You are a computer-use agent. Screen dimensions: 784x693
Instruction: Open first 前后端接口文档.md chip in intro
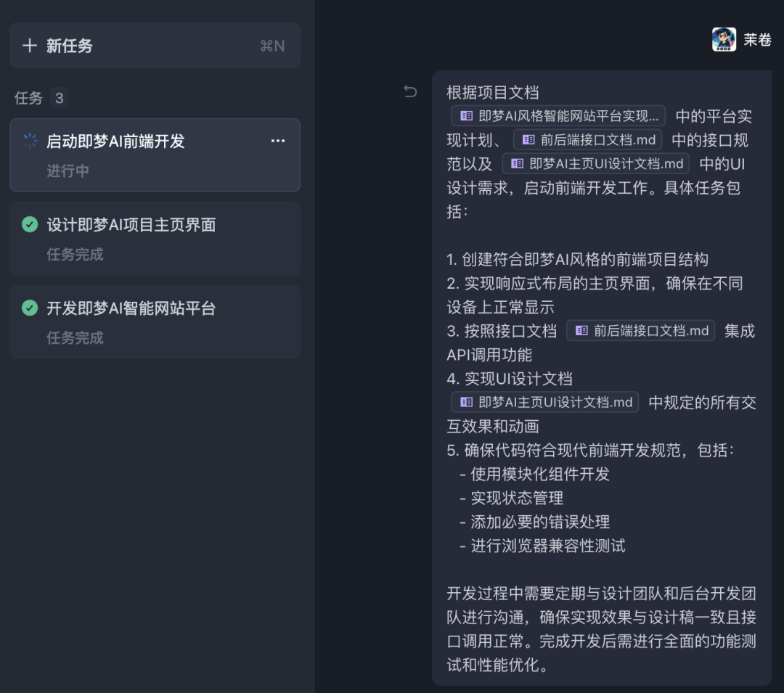(589, 140)
